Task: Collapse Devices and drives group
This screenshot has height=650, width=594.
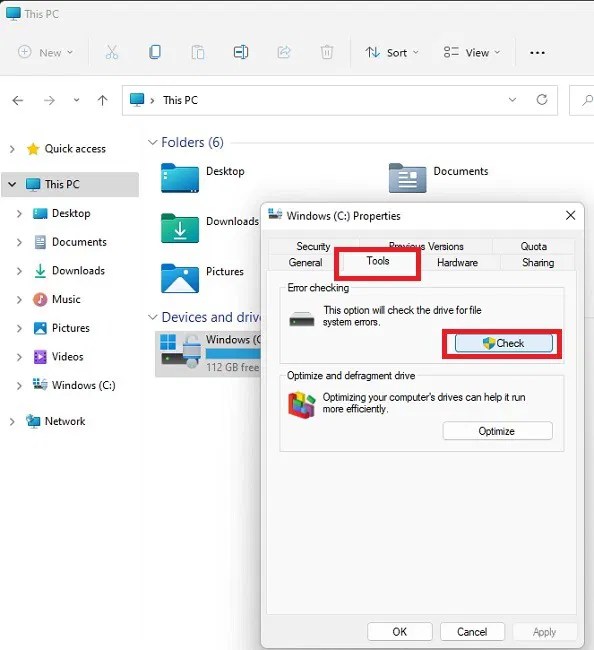Action: (153, 317)
